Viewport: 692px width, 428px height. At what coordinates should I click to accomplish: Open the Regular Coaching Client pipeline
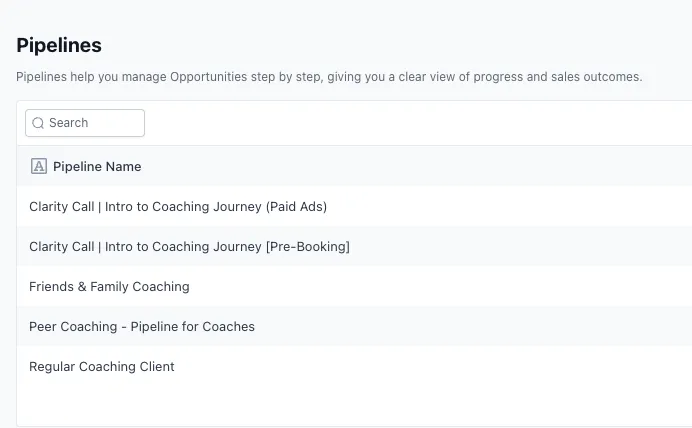tap(102, 367)
